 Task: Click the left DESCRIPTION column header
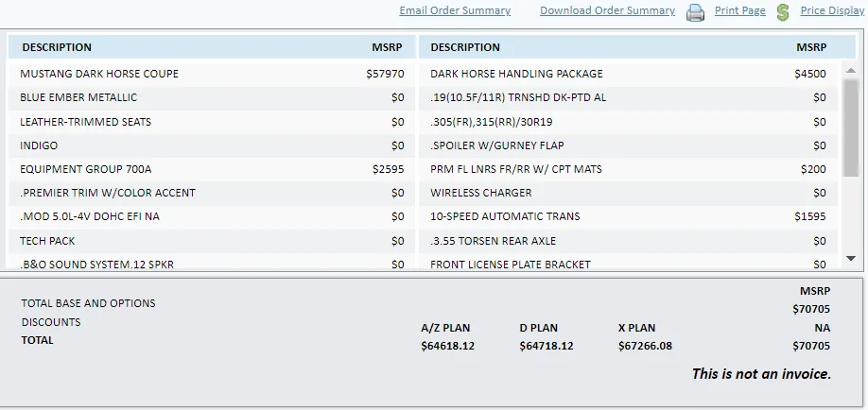(57, 47)
